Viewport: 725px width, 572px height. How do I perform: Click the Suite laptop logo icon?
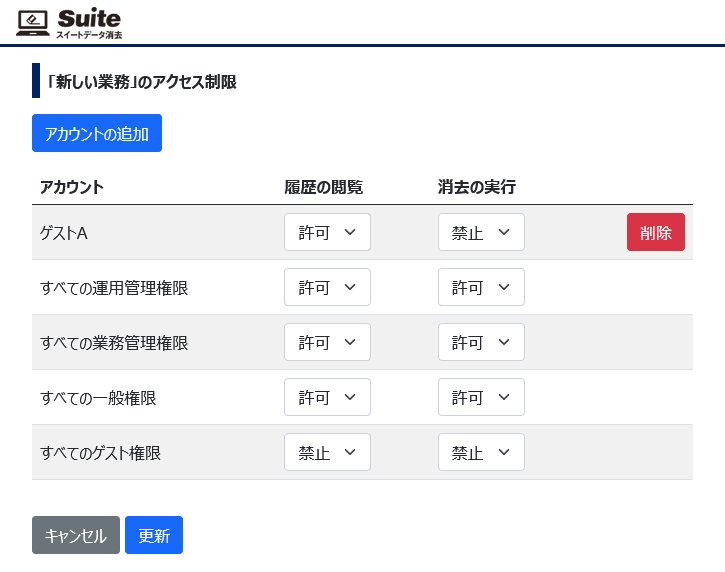click(x=33, y=23)
